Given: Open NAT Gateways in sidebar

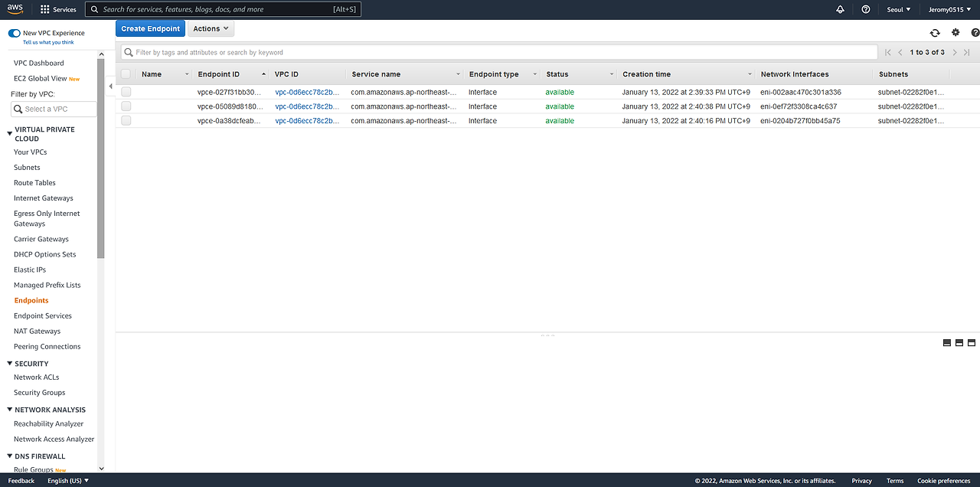Looking at the screenshot, I should pyautogui.click(x=37, y=332).
